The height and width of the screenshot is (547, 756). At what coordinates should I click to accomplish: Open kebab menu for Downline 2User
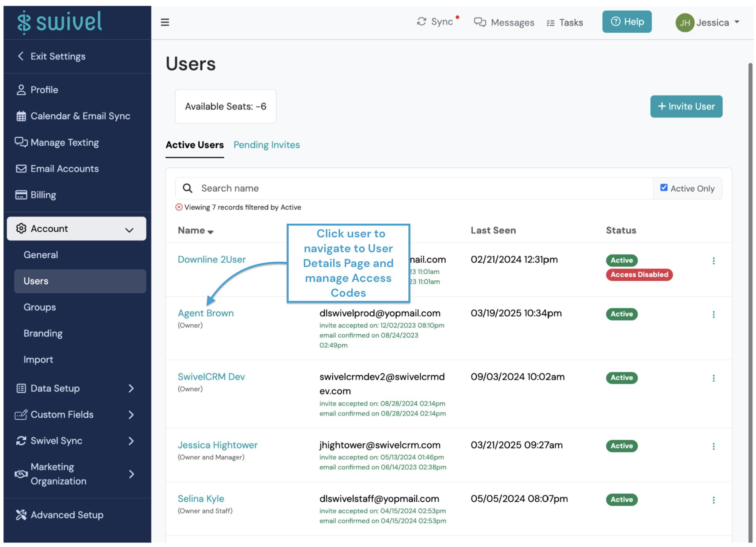(713, 261)
